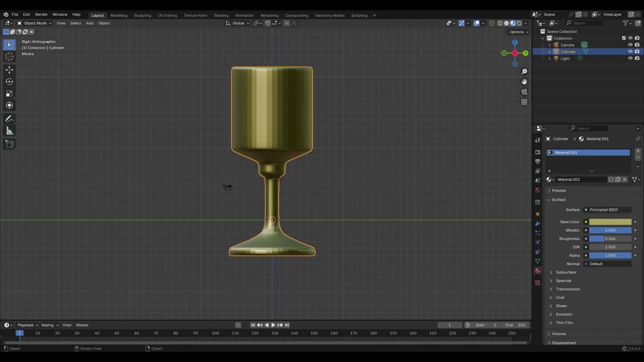Switch to the Geometry Nodes workspace tab
Screen dimensions: 644x362
coord(330,15)
